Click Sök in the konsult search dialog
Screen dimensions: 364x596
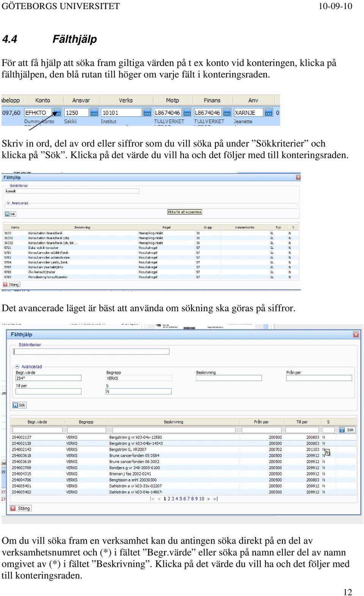(10, 214)
